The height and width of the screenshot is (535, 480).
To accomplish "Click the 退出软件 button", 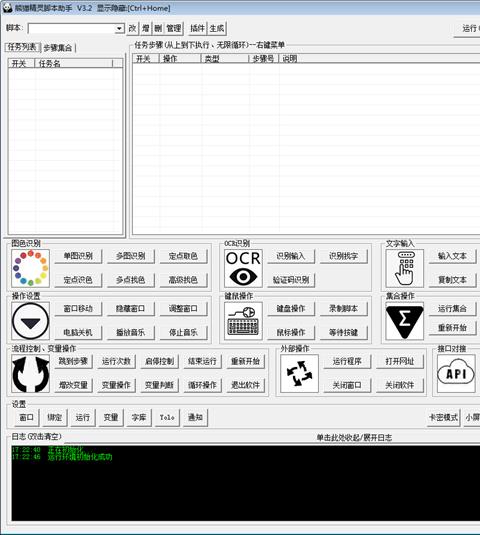I will 245,385.
